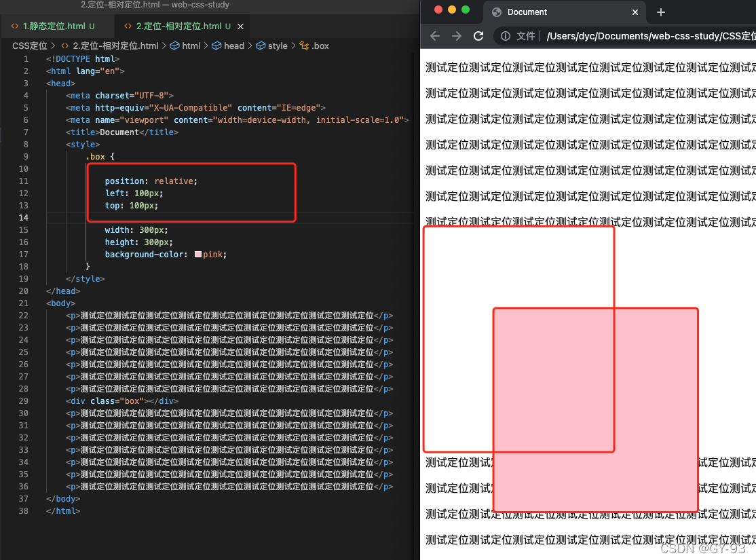The width and height of the screenshot is (756, 560).
Task: Click the http-equiv X-UA-Compatible meta line
Action: (195, 107)
